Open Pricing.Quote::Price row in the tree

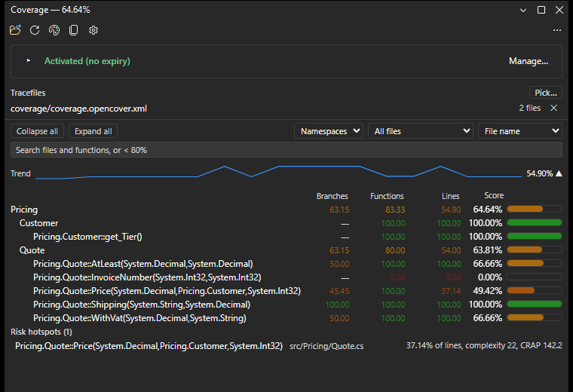(x=286, y=291)
